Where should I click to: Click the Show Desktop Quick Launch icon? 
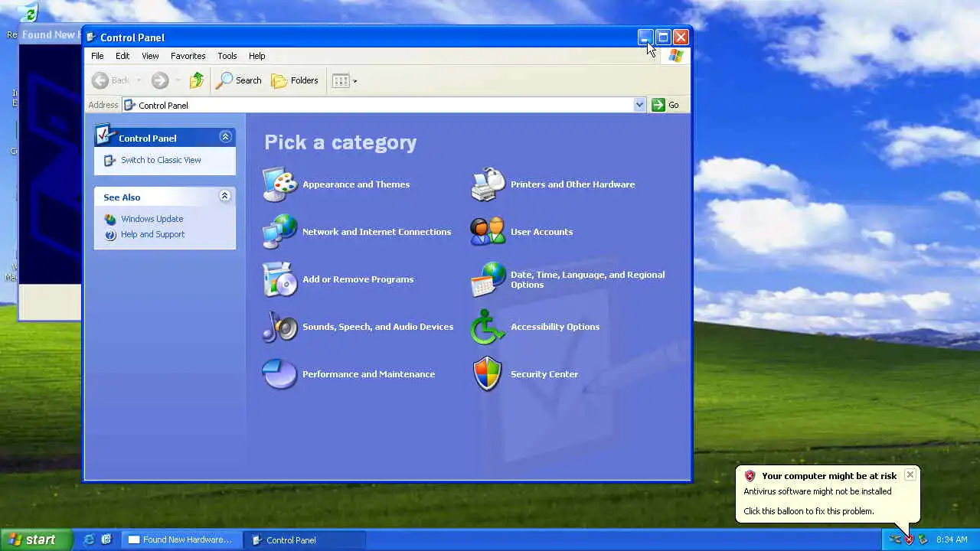click(x=106, y=540)
